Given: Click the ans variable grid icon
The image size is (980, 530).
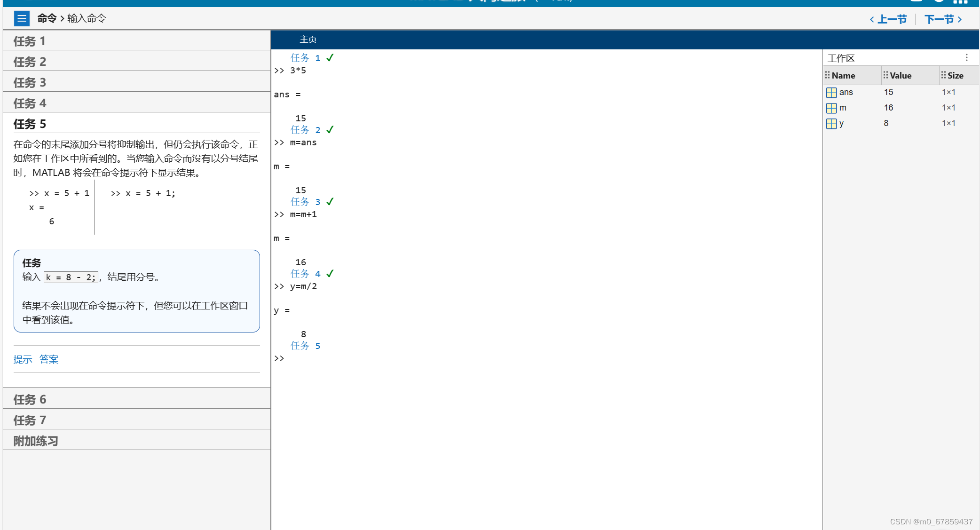Looking at the screenshot, I should coord(831,92).
